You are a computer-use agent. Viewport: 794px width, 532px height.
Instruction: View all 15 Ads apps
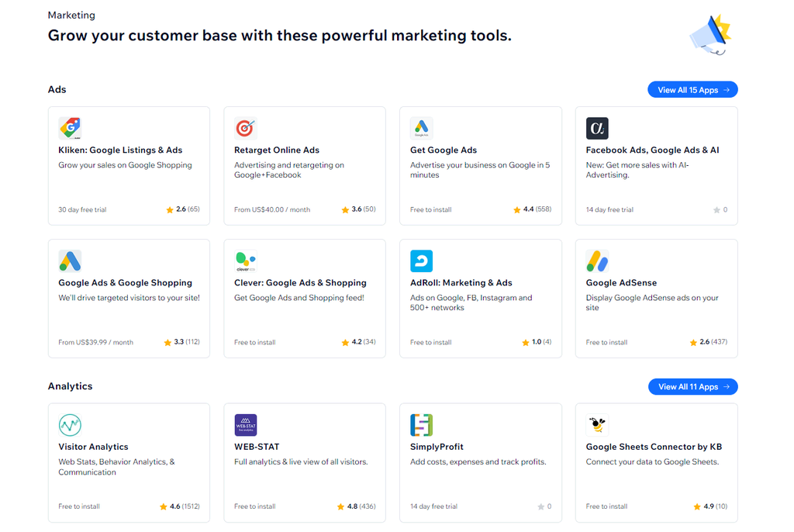coord(692,90)
